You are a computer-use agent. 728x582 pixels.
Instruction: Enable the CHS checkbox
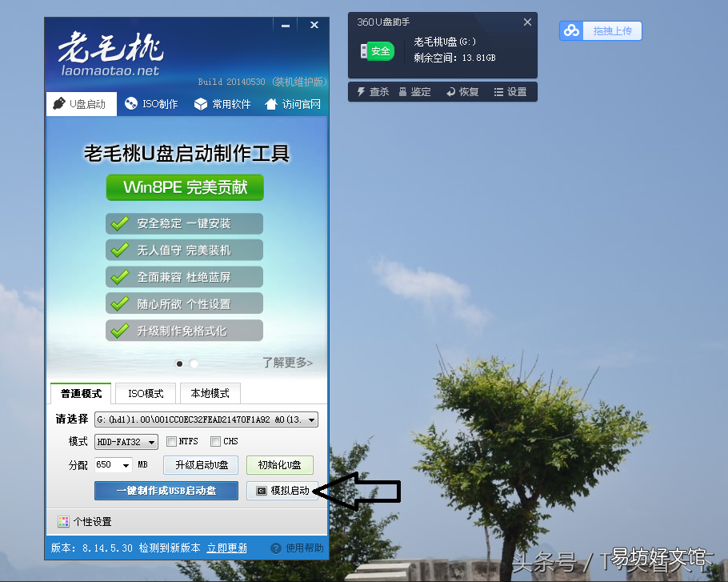(215, 441)
